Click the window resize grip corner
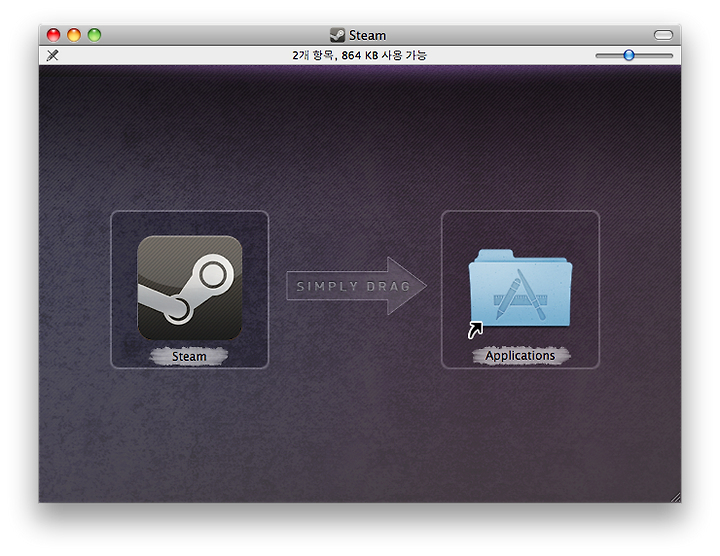The width and height of the screenshot is (720, 556). [x=676, y=498]
